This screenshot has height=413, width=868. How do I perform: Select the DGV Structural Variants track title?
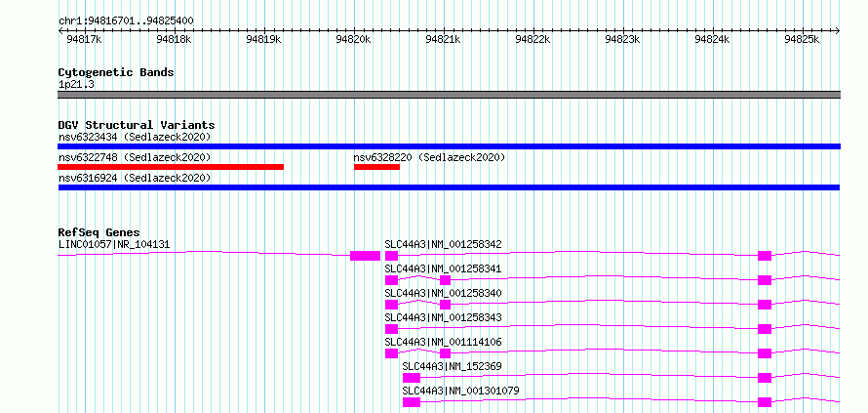(x=137, y=125)
